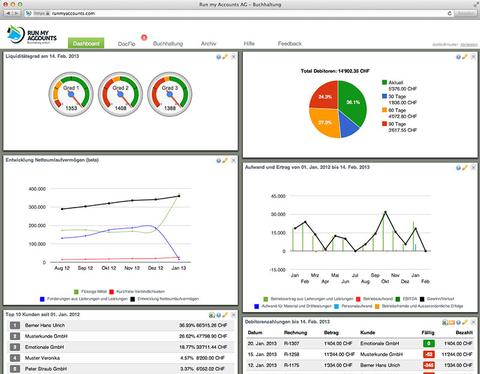Click the green Aktuell legend swatch
This screenshot has height=374, width=480.
pyautogui.click(x=384, y=82)
